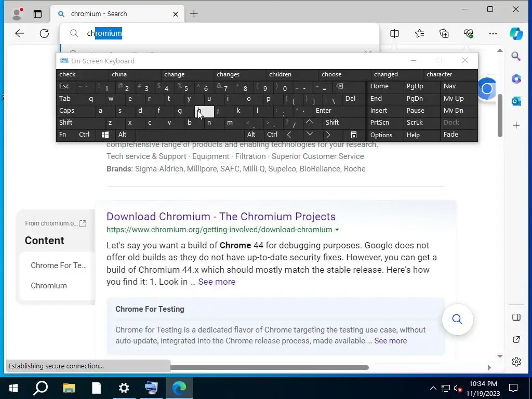Click the right arrow key on keyboard
This screenshot has width=532, height=399.
pos(328,135)
